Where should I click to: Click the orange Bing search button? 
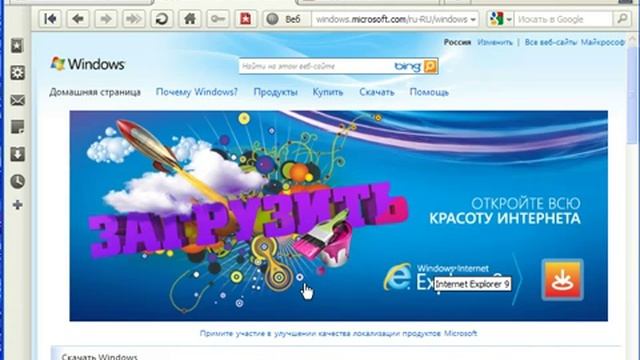click(430, 66)
